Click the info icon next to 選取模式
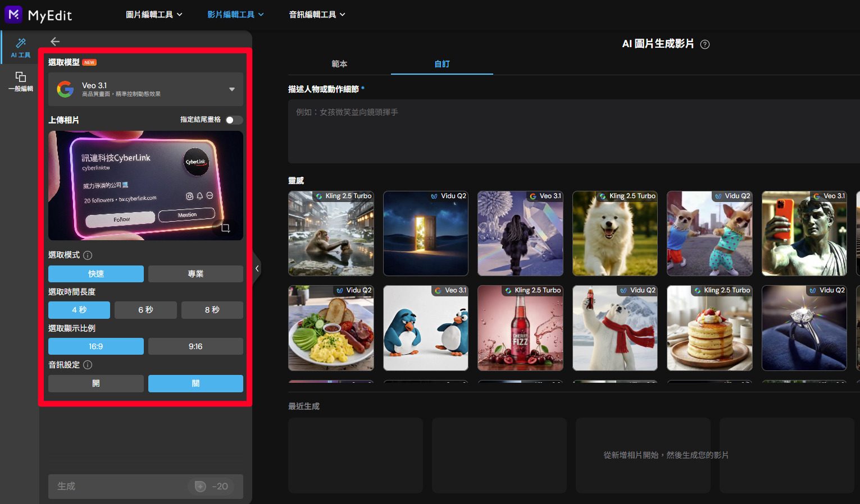This screenshot has width=860, height=504. [x=88, y=255]
